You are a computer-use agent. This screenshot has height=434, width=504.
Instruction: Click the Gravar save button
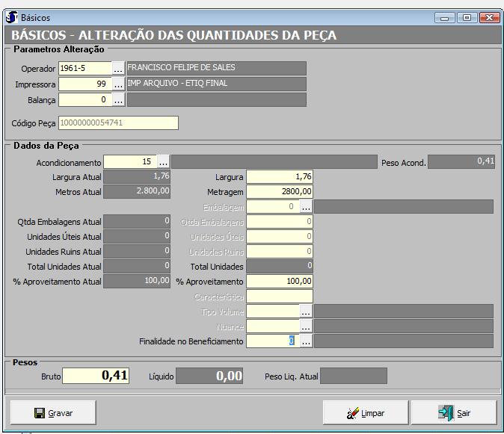[x=52, y=412]
